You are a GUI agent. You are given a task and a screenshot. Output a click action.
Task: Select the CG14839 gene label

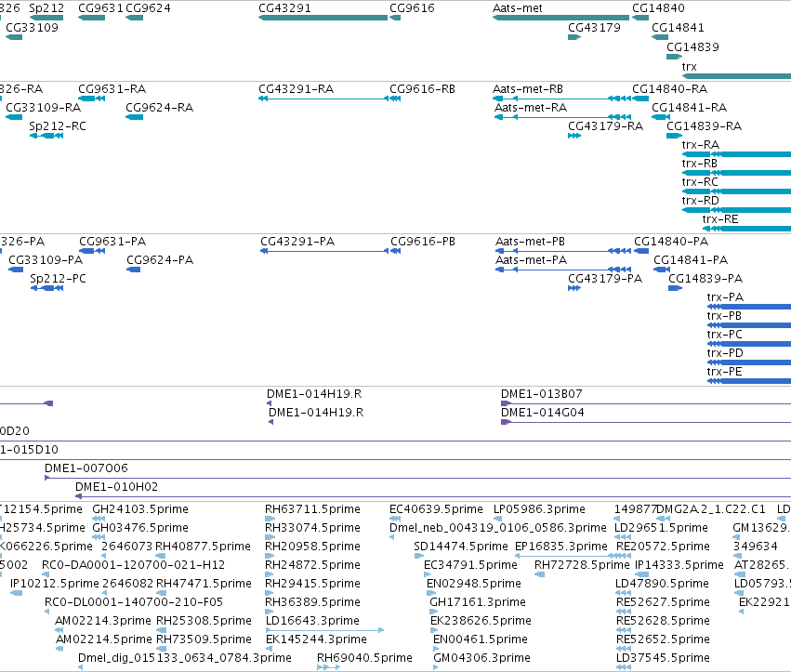pos(692,46)
